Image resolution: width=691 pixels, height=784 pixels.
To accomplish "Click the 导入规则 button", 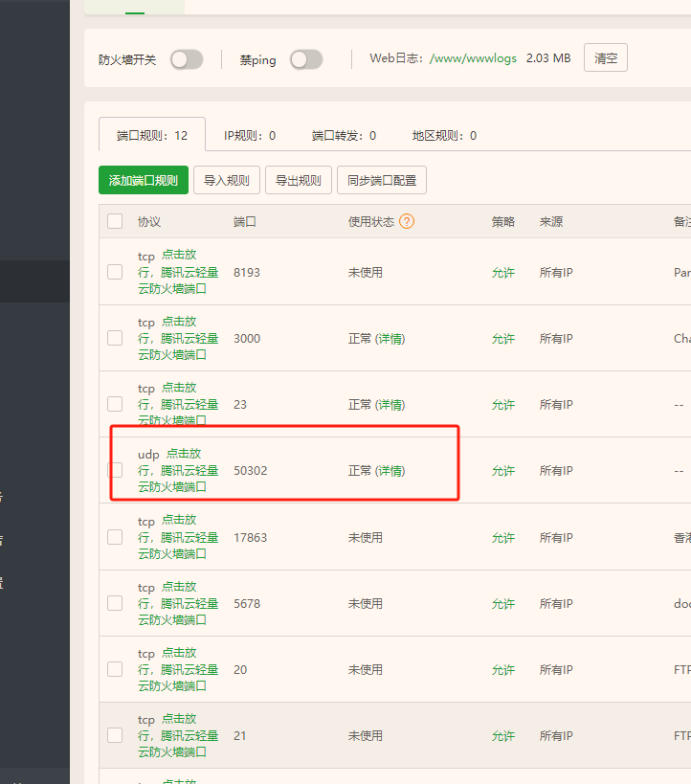I will tap(227, 180).
